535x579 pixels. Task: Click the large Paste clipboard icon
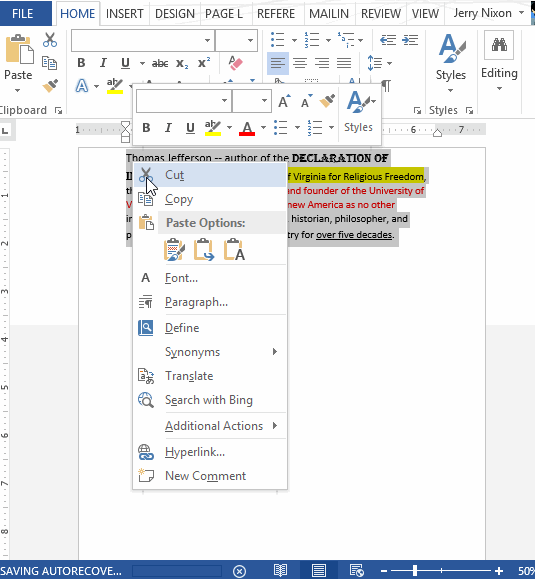[19, 49]
